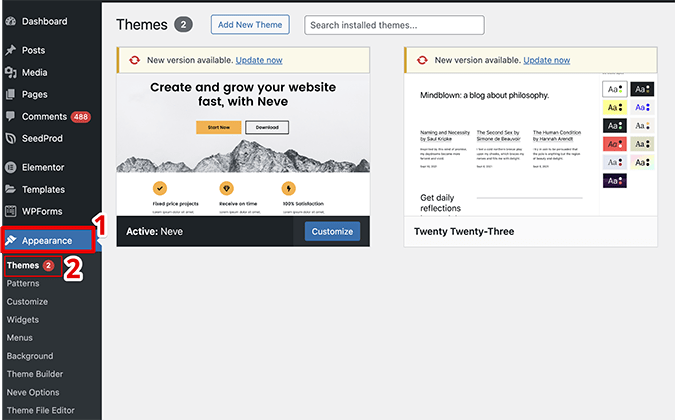Click the Active: Neve label
The height and width of the screenshot is (420, 675).
154,232
